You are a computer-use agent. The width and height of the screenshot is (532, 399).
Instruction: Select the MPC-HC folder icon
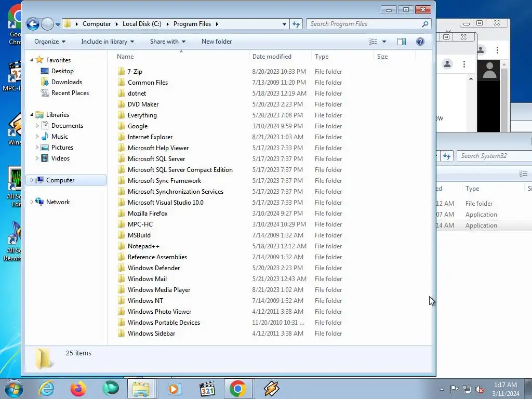pos(121,224)
